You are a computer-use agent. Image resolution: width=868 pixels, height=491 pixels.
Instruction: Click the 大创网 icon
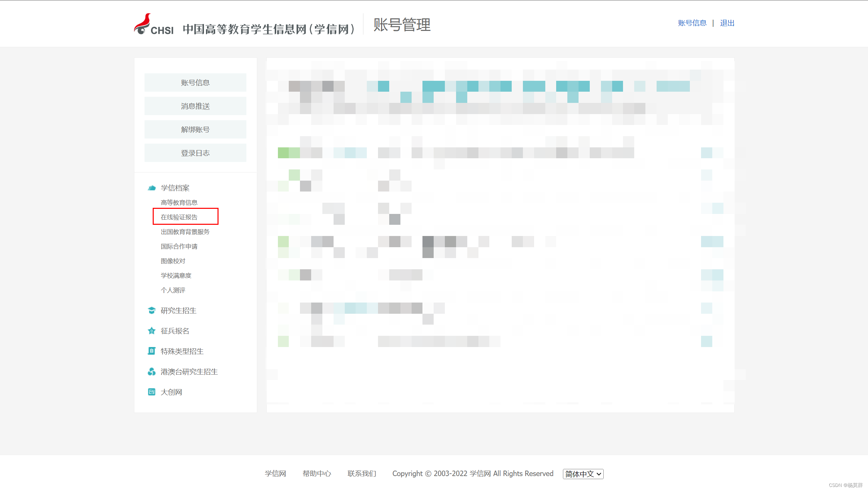(152, 392)
